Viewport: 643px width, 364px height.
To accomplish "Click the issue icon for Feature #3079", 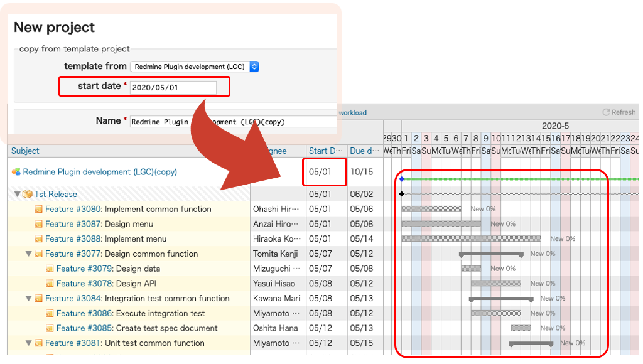I will click(x=50, y=269).
